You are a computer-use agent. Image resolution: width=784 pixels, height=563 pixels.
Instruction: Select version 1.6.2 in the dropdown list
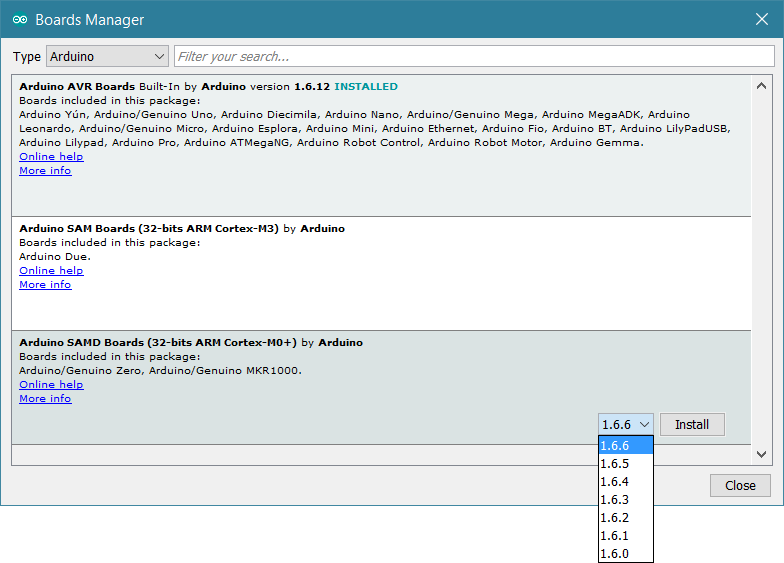click(x=626, y=518)
